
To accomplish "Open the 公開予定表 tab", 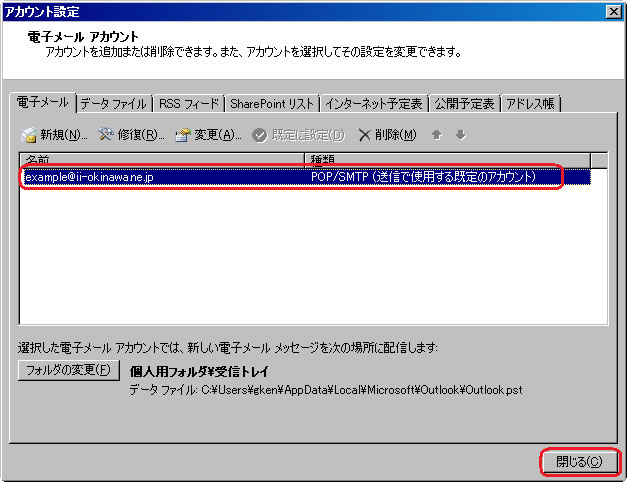I will click(x=465, y=104).
